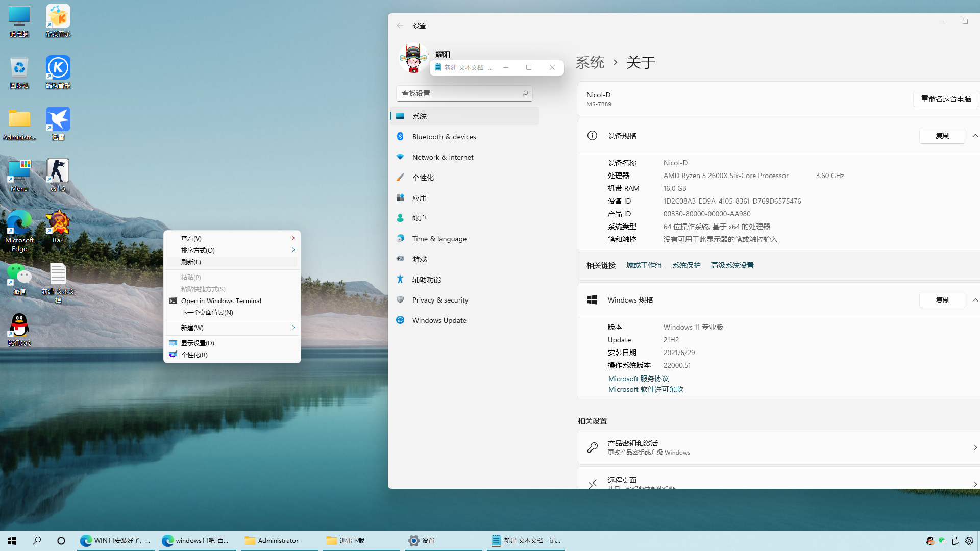
Task: Open Network & internet settings
Action: [464, 157]
